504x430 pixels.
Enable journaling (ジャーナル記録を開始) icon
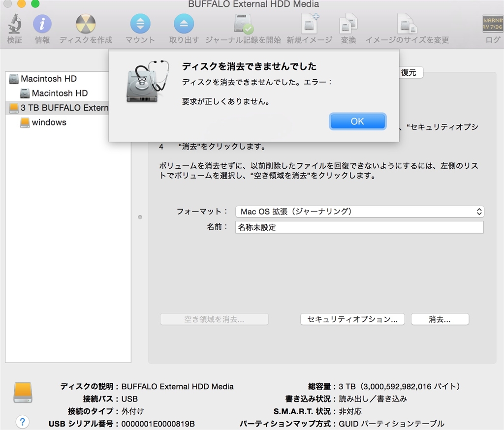[243, 25]
